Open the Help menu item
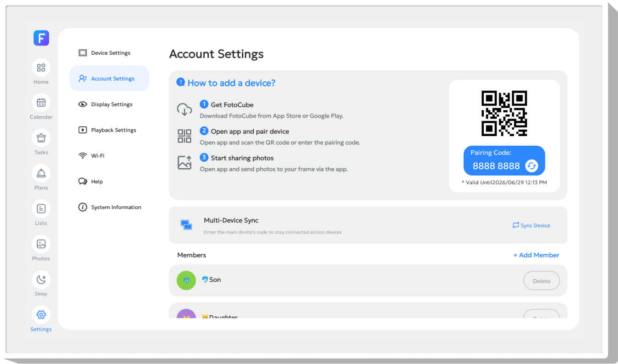The image size is (618, 364). tap(109, 182)
